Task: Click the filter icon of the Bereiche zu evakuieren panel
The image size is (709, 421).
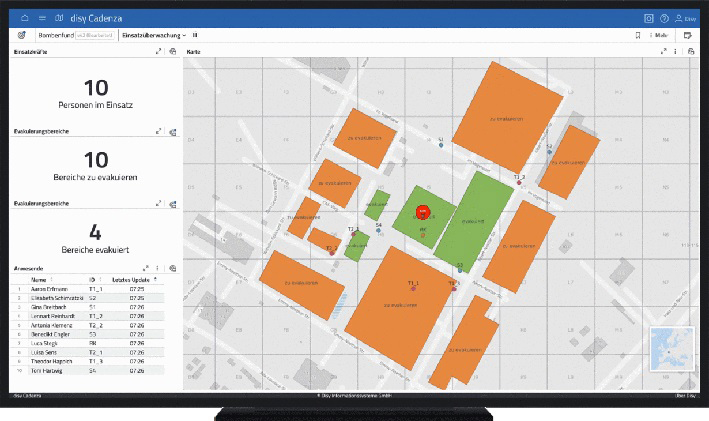Action: coord(173,132)
